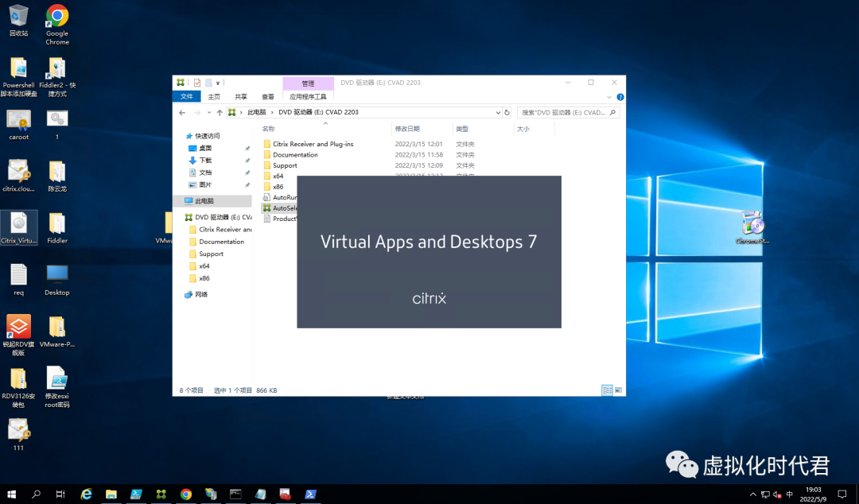Select the Powershell script desktop file
This screenshot has height=504, width=859.
tap(18, 76)
